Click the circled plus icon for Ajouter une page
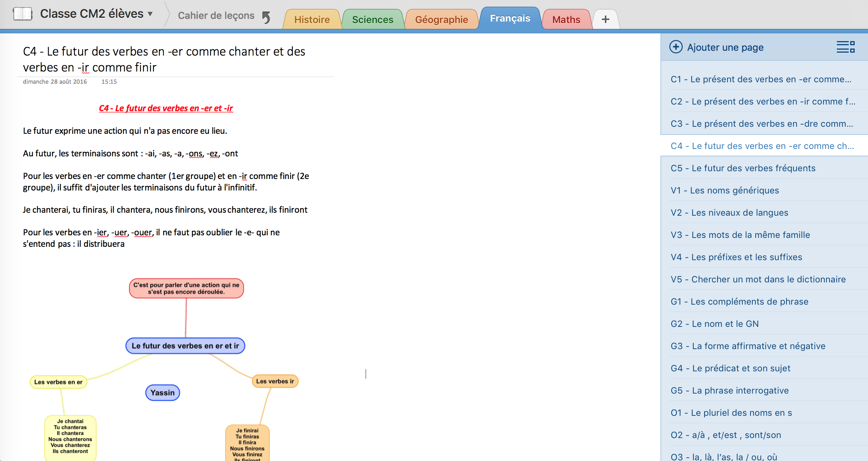 pyautogui.click(x=676, y=47)
